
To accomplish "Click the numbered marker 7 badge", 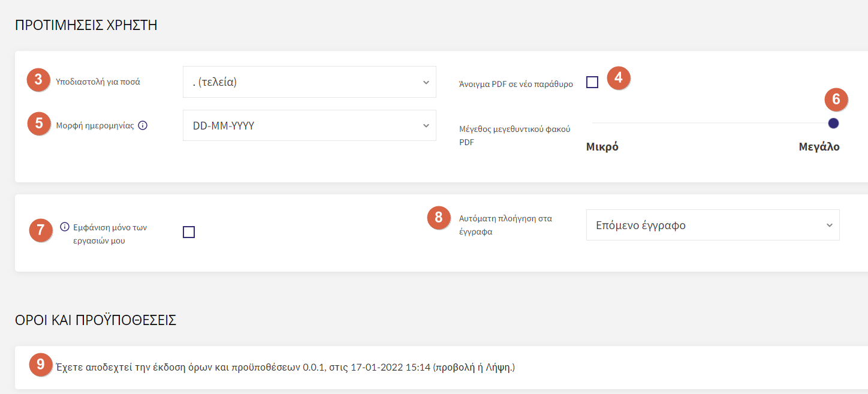I will click(41, 230).
